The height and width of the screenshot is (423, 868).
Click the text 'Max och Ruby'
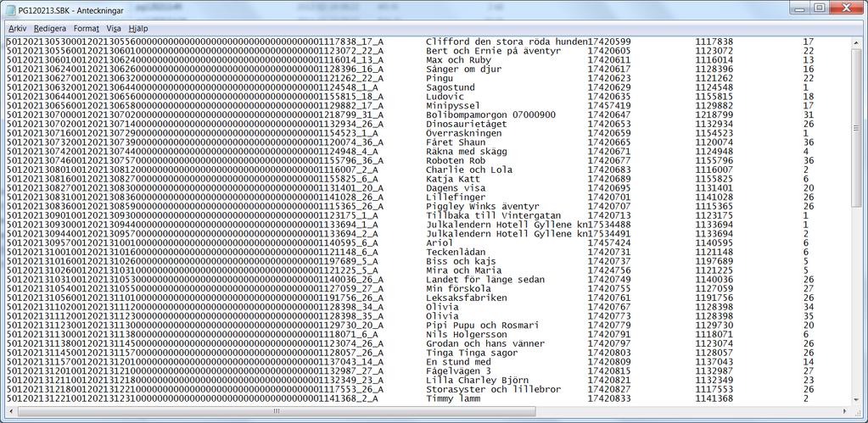point(458,59)
